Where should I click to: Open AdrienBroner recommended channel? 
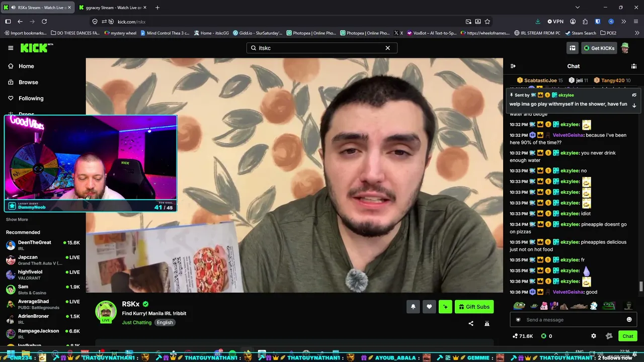tap(43, 319)
